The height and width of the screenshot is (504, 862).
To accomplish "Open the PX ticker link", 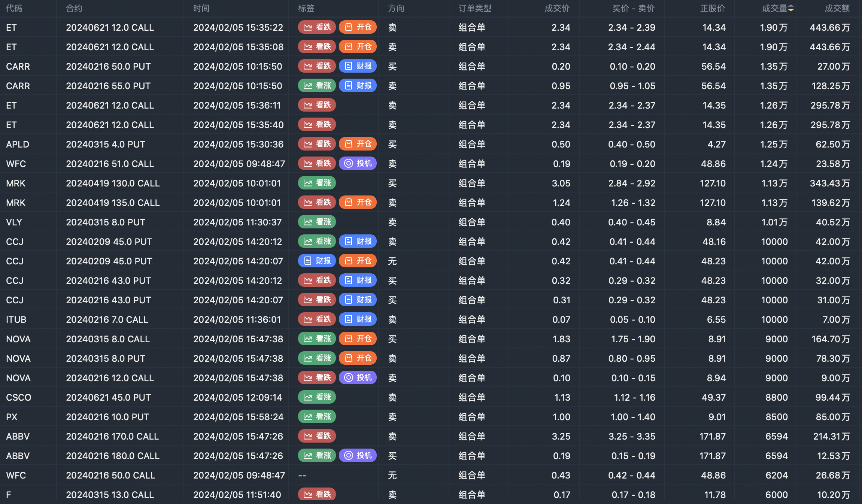I will (12, 417).
